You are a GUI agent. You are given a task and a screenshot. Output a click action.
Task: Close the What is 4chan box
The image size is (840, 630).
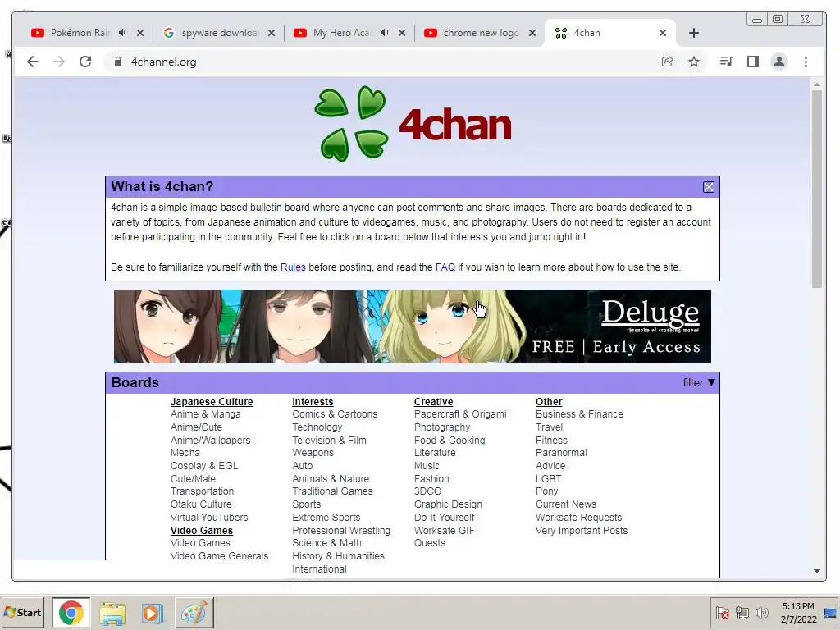click(708, 187)
